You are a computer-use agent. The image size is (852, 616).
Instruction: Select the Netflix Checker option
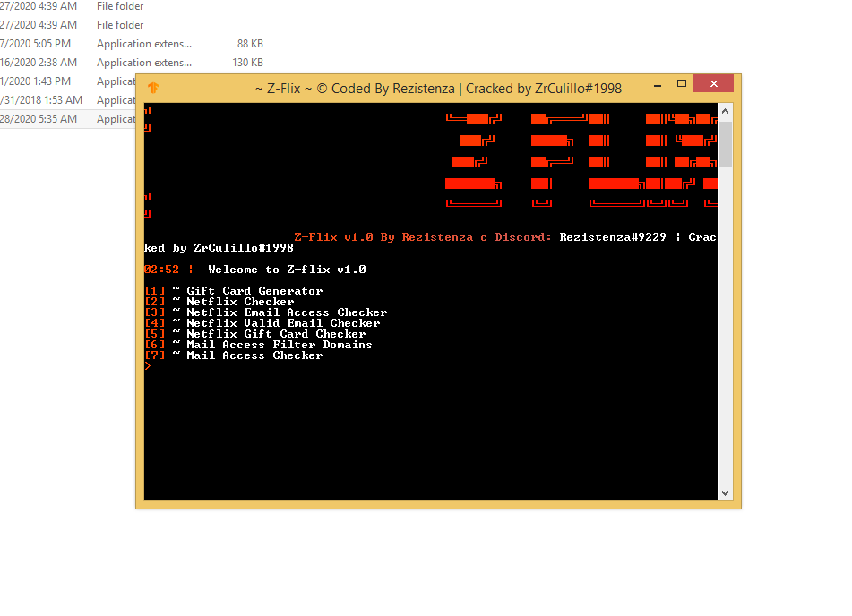[x=238, y=301]
